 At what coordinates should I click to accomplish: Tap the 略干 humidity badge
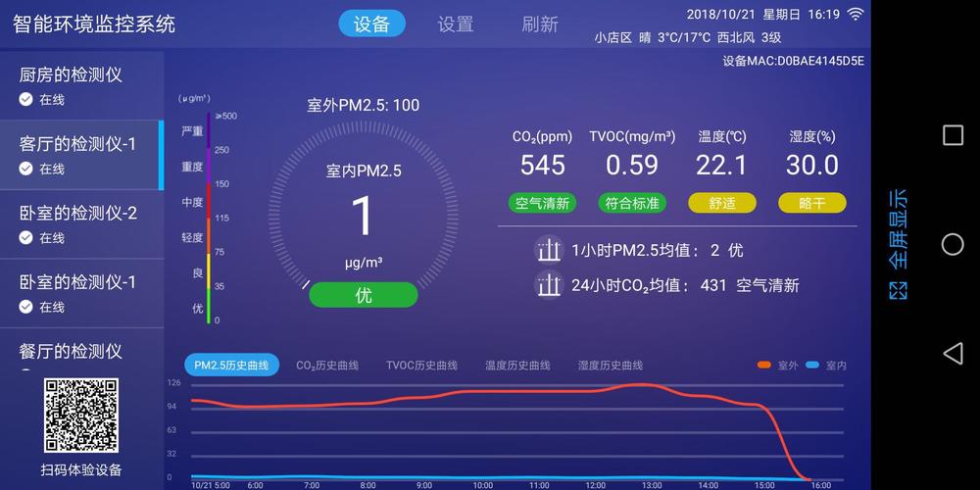811,203
